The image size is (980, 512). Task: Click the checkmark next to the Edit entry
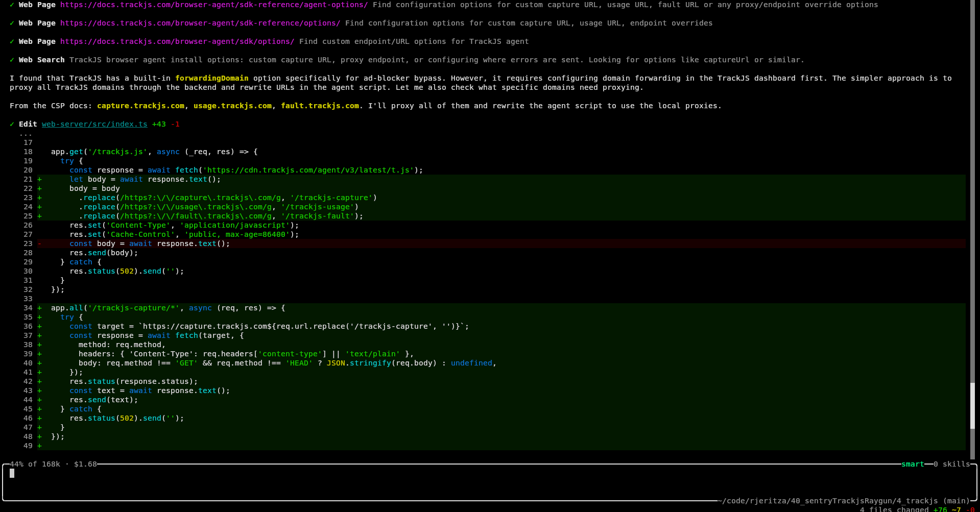point(12,125)
